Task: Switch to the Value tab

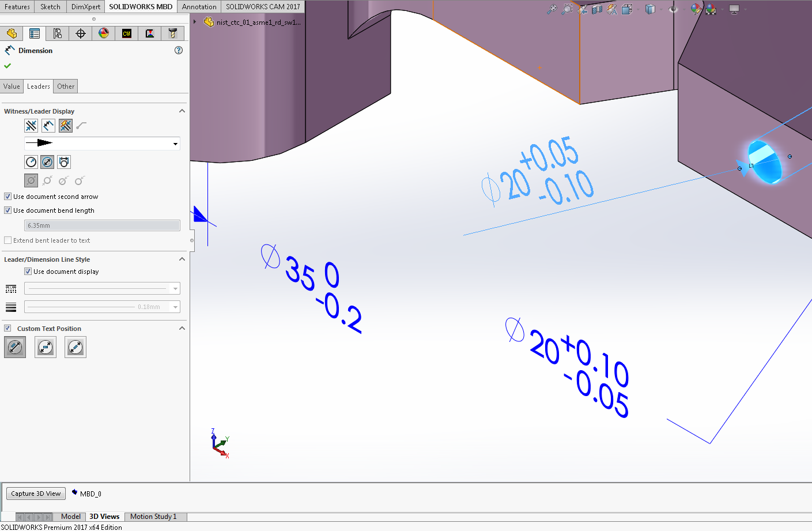Action: coord(12,86)
